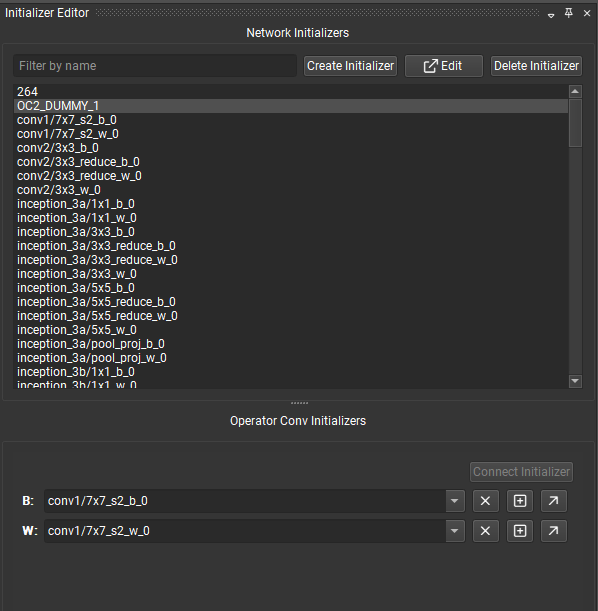Select inception_3a/5x5_w_0 in the list
This screenshot has width=598, height=611.
[x=291, y=330]
